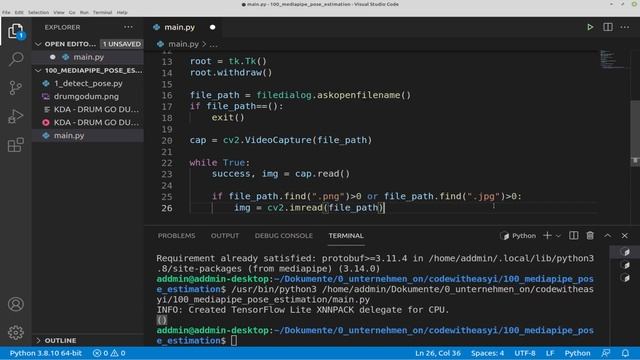Open the Run and Debug view
Viewport: 640px width, 360px height.
[16, 116]
